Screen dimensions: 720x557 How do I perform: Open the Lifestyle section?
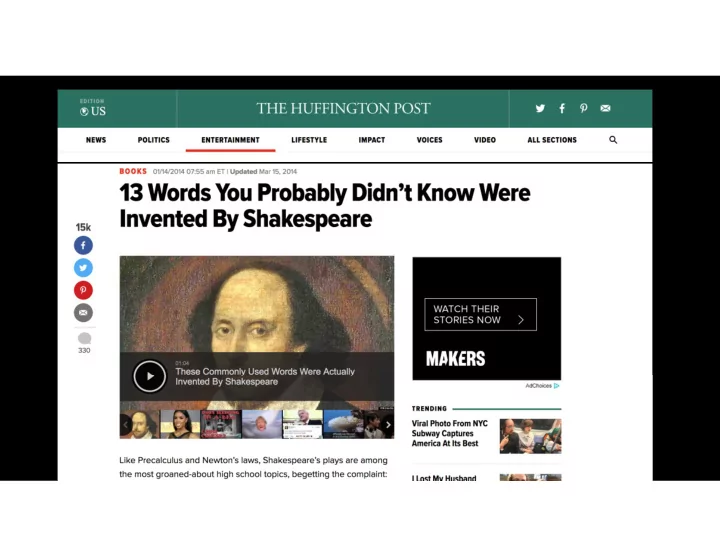pos(309,140)
